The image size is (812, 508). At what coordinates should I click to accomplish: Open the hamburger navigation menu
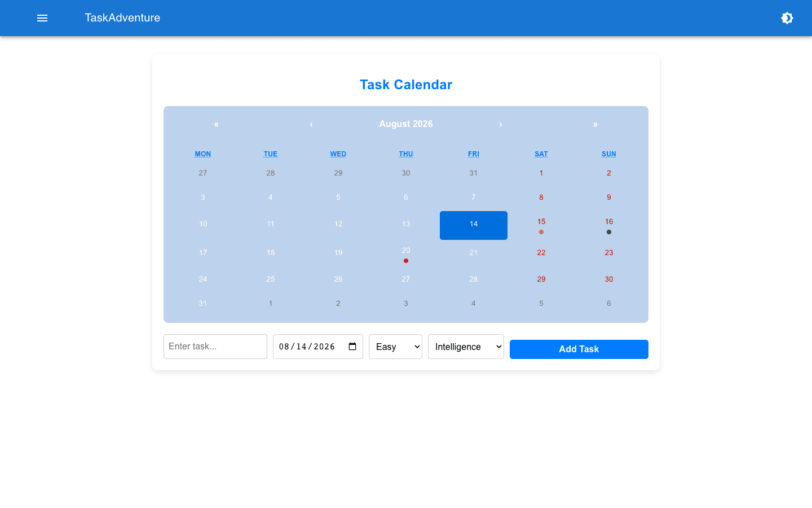pyautogui.click(x=42, y=18)
